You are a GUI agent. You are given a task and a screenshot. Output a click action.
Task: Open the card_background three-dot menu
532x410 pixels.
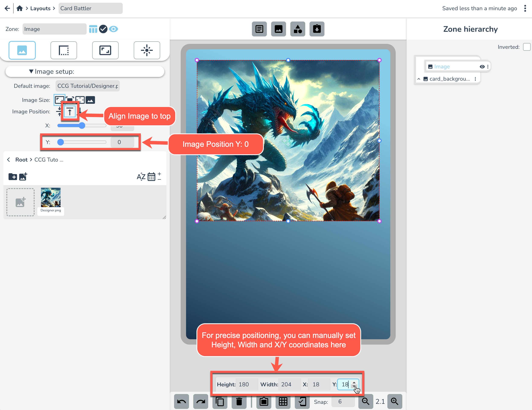[475, 79]
